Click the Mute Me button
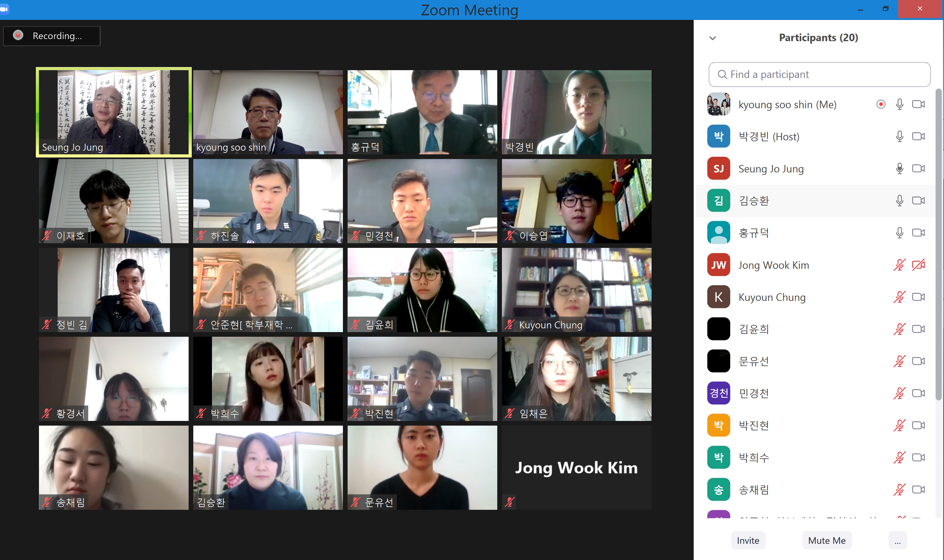Viewport: 944px width, 560px height. tap(827, 540)
